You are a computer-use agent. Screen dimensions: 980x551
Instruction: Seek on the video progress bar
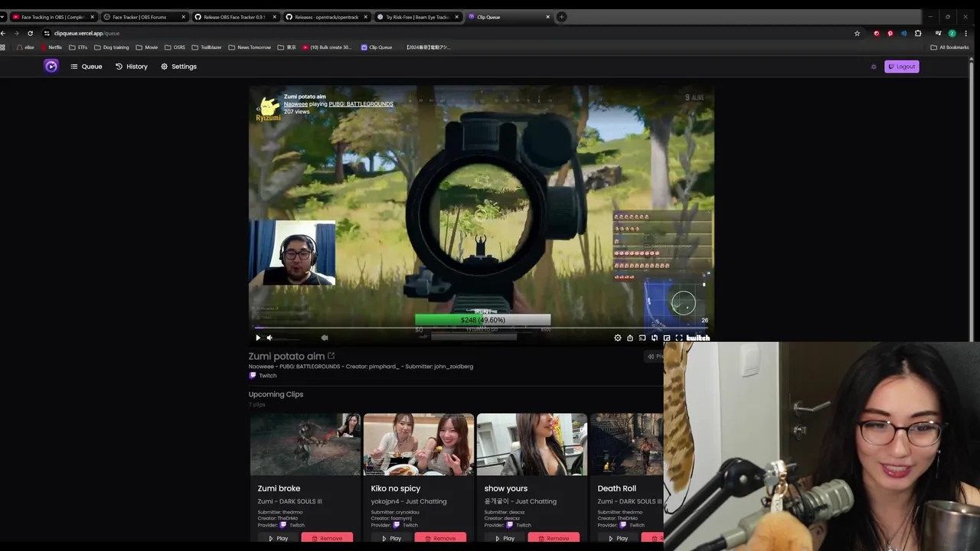(x=481, y=328)
